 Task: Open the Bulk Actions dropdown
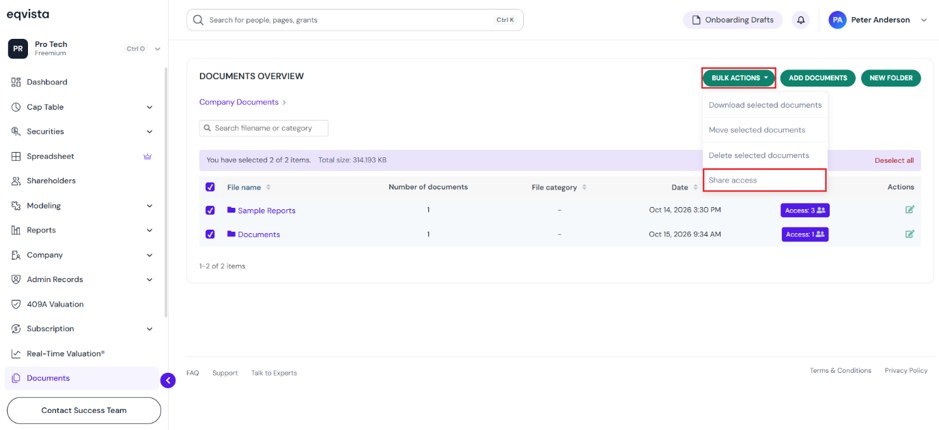(x=739, y=78)
